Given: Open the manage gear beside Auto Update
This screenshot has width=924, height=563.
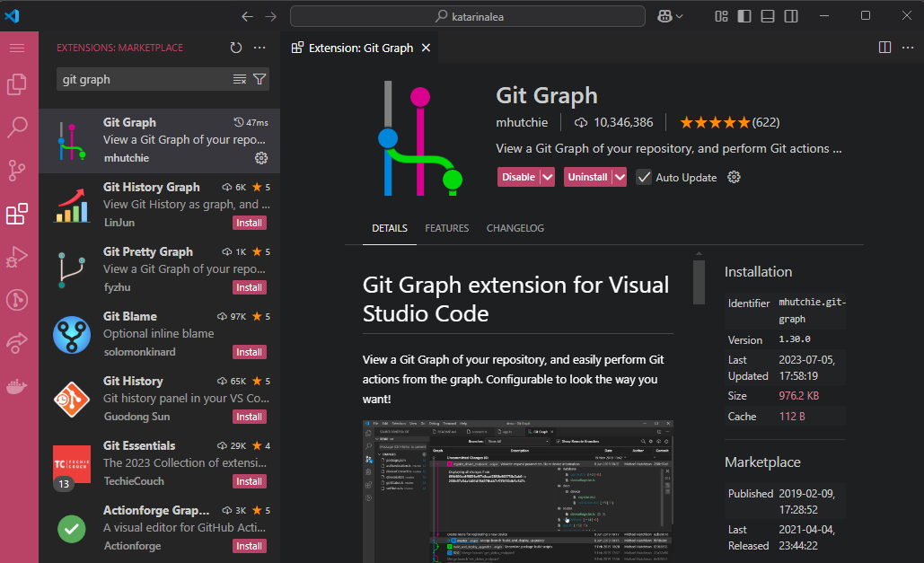Looking at the screenshot, I should [x=734, y=177].
